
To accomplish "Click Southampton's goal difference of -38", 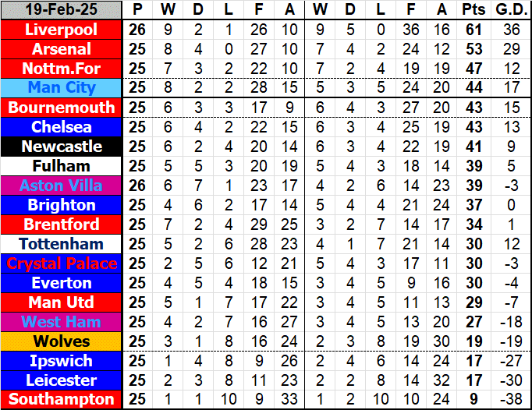I will [511, 400].
